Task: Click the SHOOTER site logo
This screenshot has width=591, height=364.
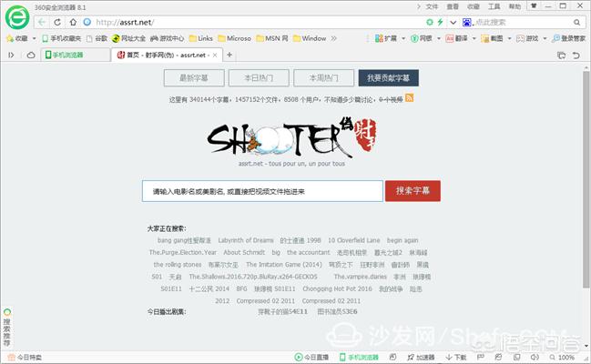Action: click(x=292, y=137)
